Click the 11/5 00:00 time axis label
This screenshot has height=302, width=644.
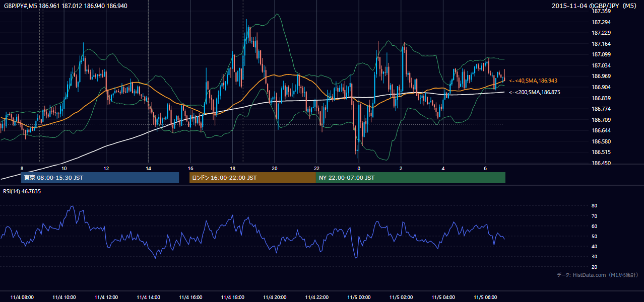(359, 297)
